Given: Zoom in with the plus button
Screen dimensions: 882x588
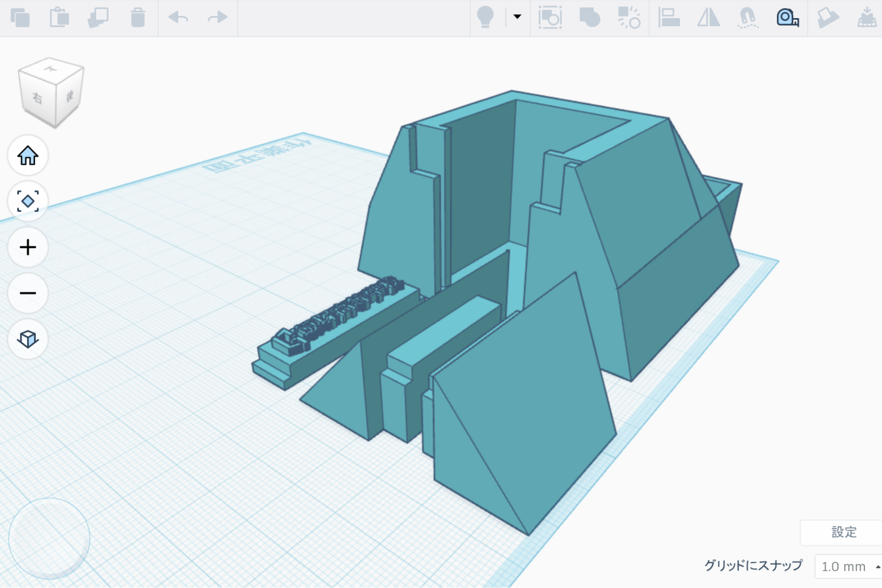Looking at the screenshot, I should point(28,247).
